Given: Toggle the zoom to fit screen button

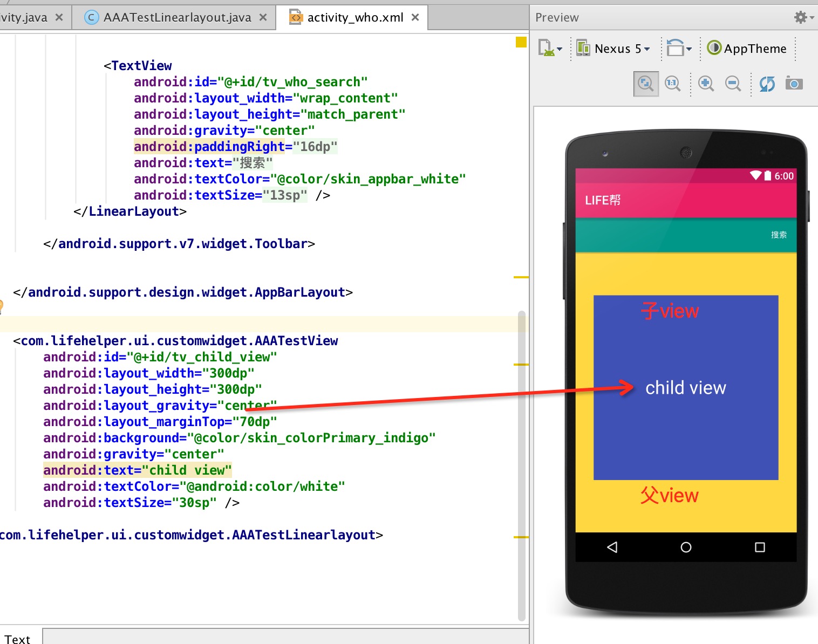Looking at the screenshot, I should point(645,84).
